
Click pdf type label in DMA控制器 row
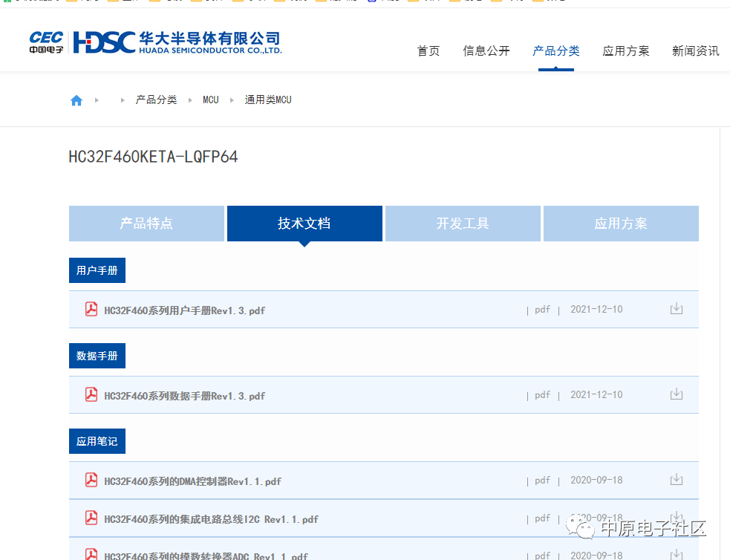click(x=542, y=481)
